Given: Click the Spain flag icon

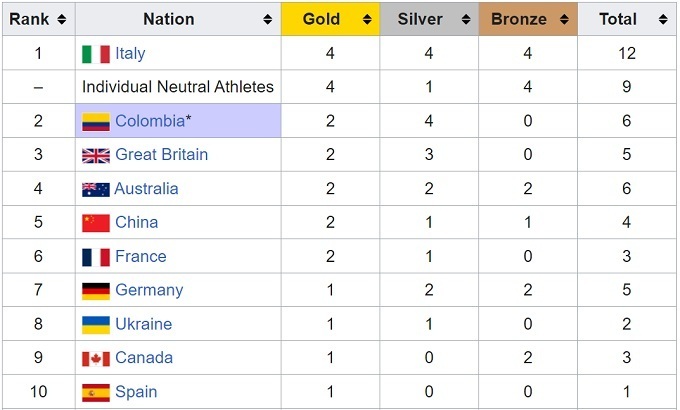Looking at the screenshot, I should coord(96,392).
